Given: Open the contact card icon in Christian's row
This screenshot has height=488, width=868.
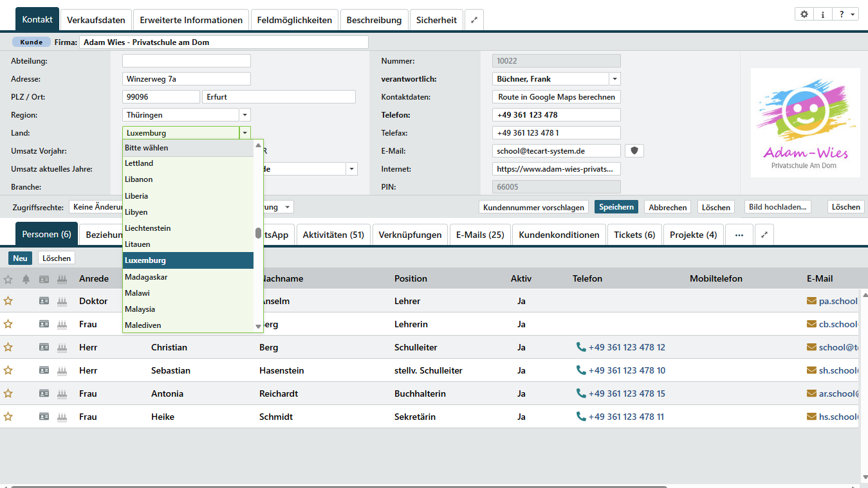Looking at the screenshot, I should [x=44, y=347].
